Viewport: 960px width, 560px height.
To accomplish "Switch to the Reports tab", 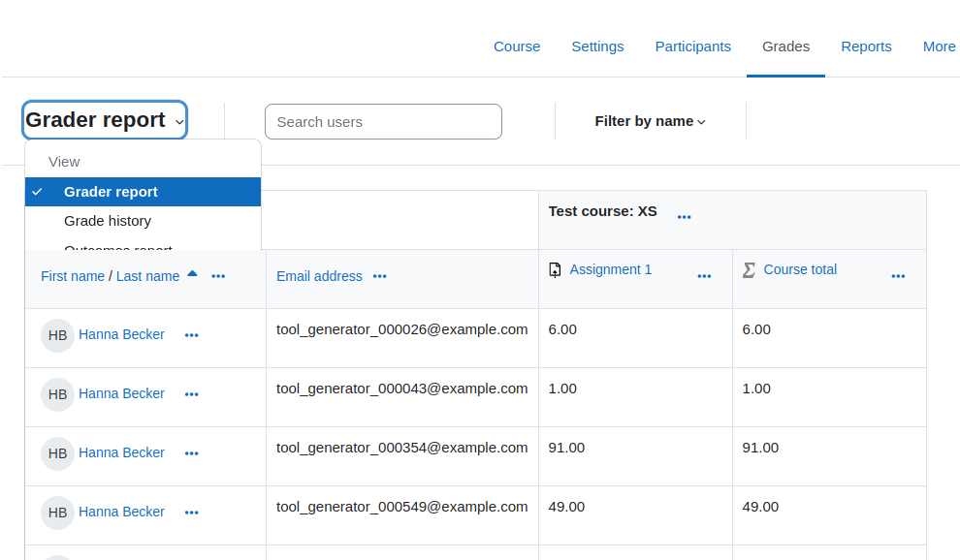I will click(866, 47).
